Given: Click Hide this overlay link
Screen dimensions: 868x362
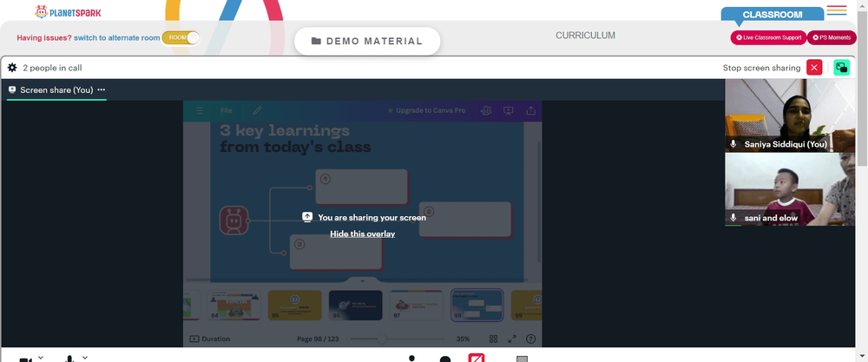Looking at the screenshot, I should (363, 234).
